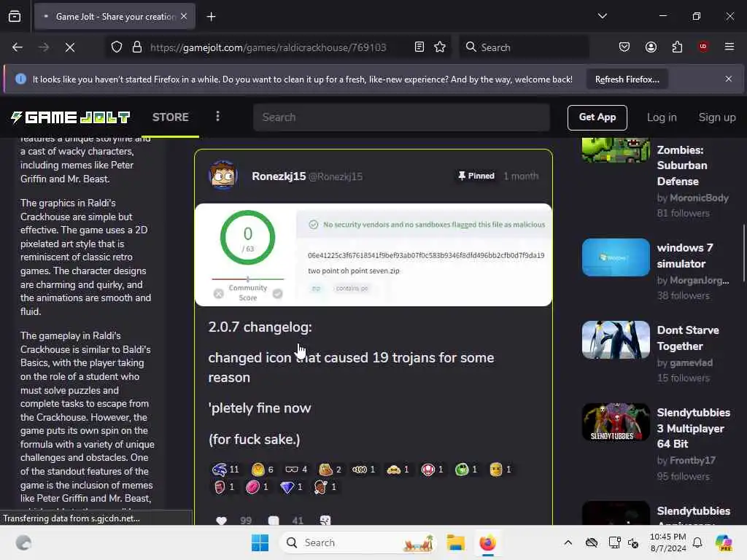This screenshot has width=747, height=560.
Task: Open the notification bell in the tray
Action: pos(697,542)
